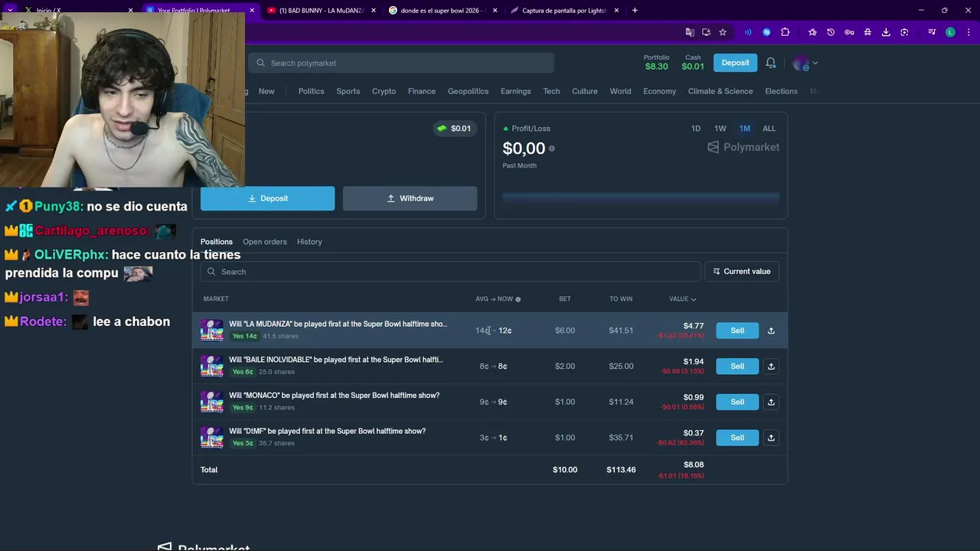Select the 1M profit/loss range

click(745, 129)
